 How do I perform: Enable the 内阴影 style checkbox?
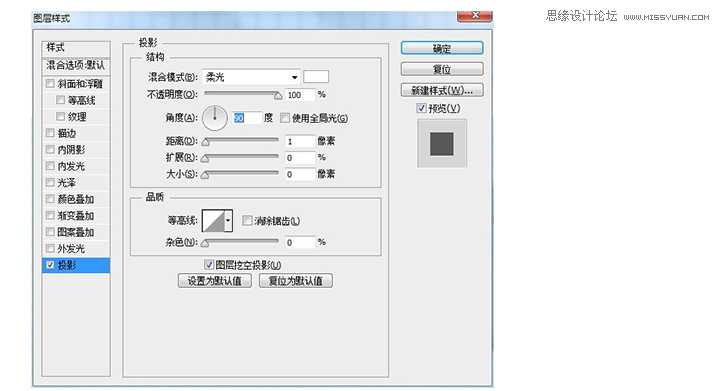(50, 150)
